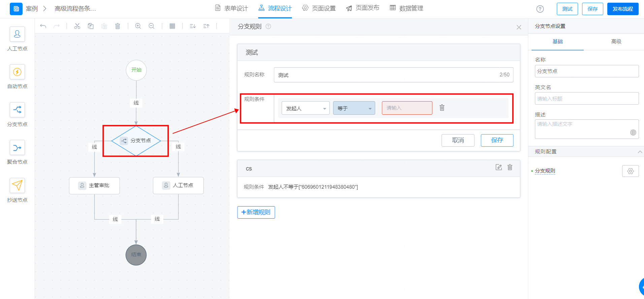Switch to 流程设计 tab
The height and width of the screenshot is (299, 644).
(x=275, y=8)
